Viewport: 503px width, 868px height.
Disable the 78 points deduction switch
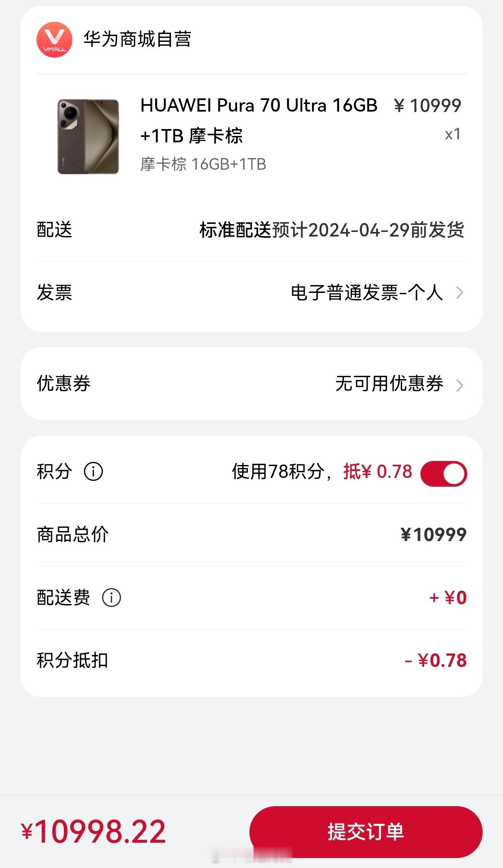(444, 473)
